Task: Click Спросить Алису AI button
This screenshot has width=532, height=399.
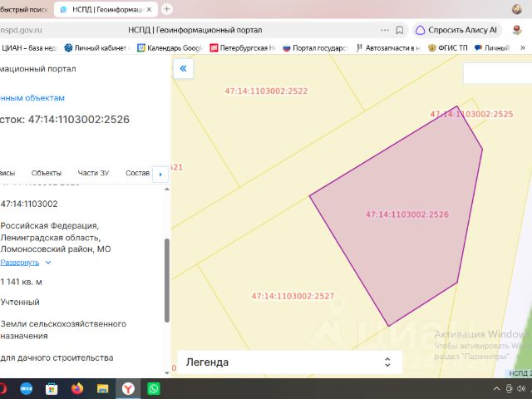Action: coord(457,30)
